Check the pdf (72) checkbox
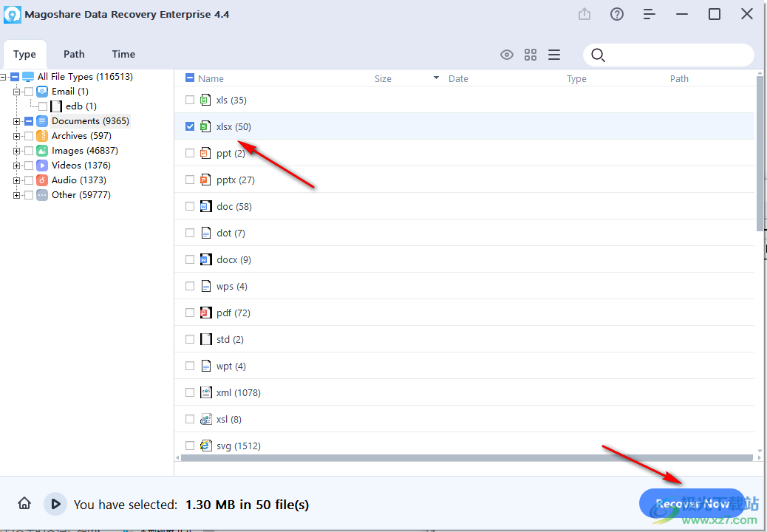767x532 pixels. click(x=190, y=313)
